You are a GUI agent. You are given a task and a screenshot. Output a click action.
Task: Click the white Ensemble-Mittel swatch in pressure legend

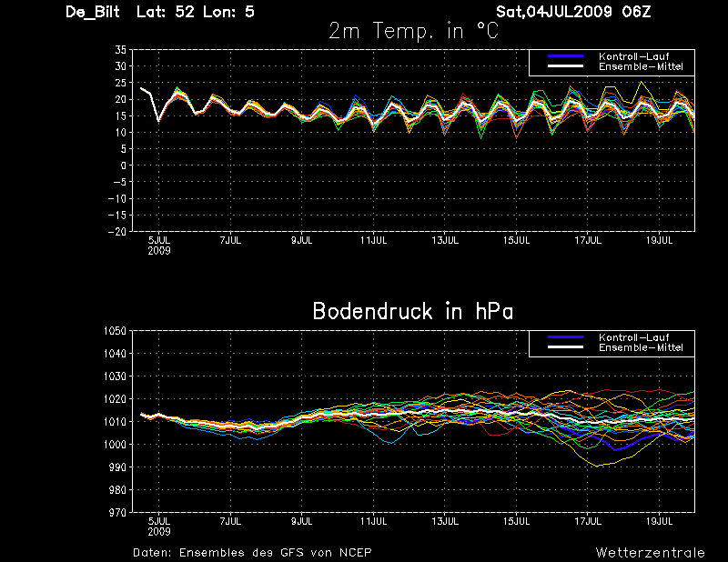[x=565, y=347]
